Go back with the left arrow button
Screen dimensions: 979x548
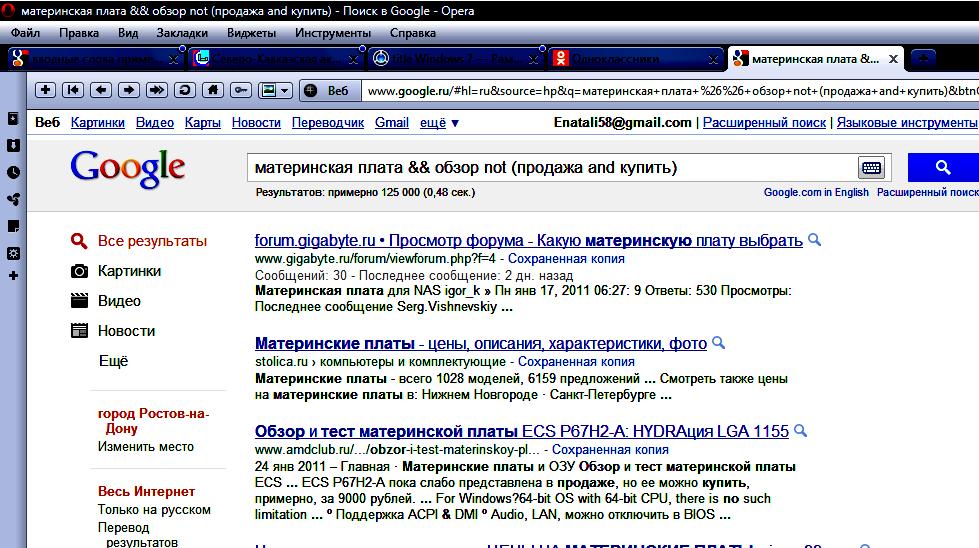coord(101,90)
